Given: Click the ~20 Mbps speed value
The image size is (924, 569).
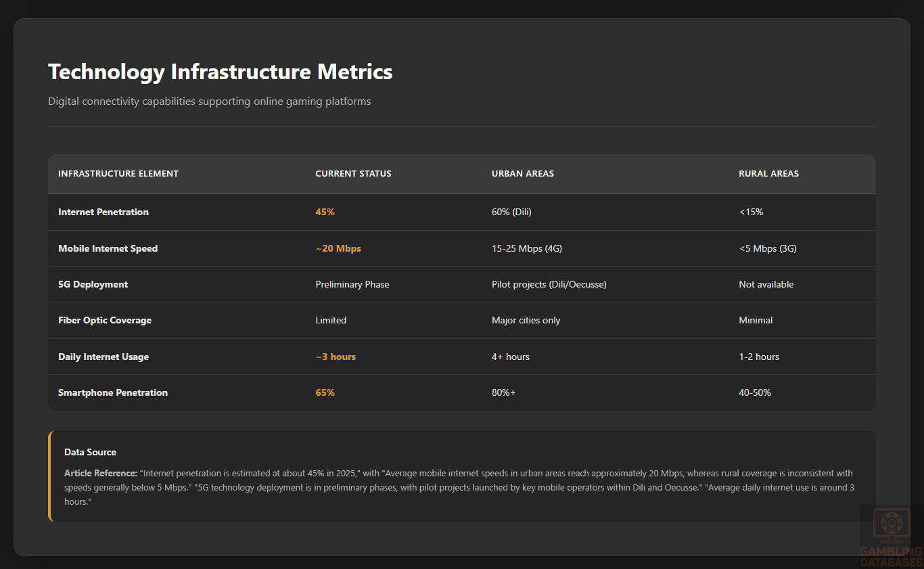Looking at the screenshot, I should click(338, 248).
